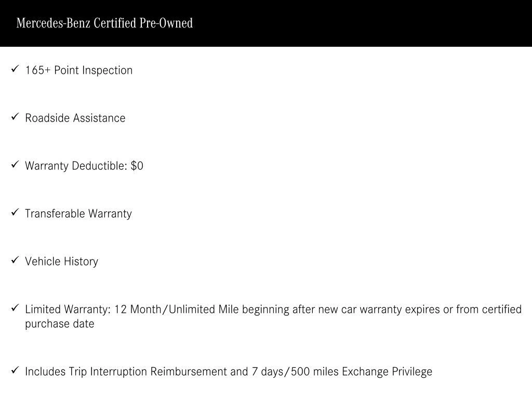The width and height of the screenshot is (532, 399).
Task: Click the $0 deductible amount
Action: tap(137, 166)
